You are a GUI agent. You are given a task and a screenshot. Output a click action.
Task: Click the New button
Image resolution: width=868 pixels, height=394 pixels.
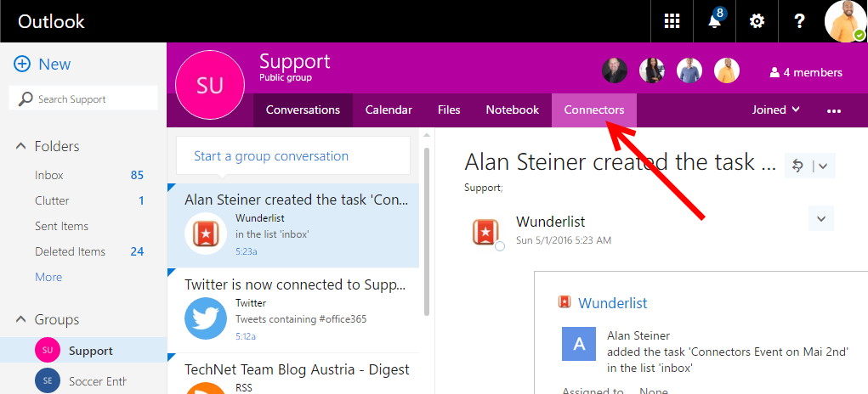coord(43,65)
